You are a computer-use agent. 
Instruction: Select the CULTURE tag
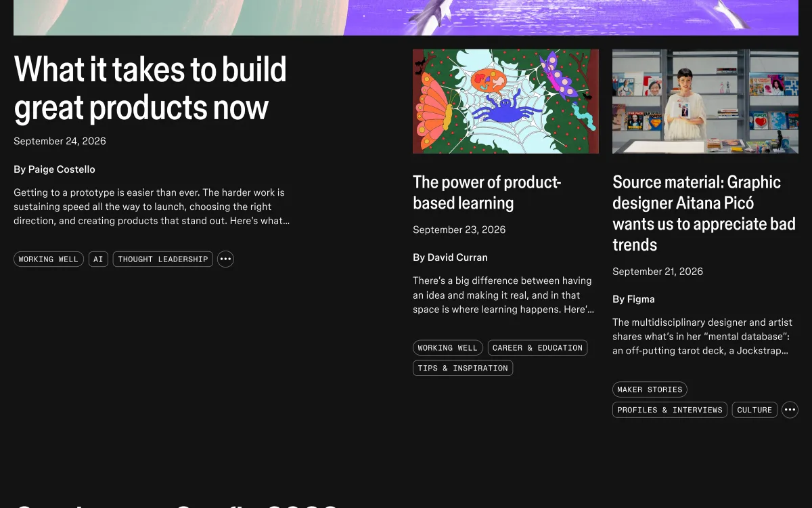pyautogui.click(x=754, y=410)
